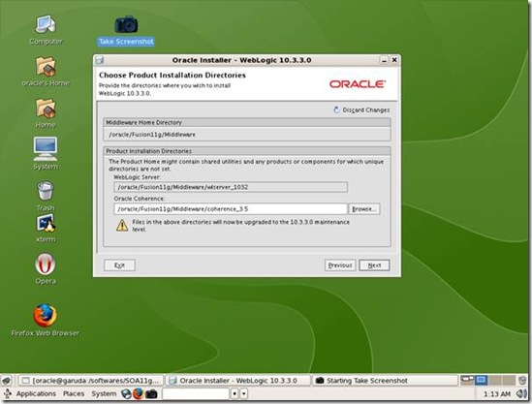The image size is (532, 404).
Task: Click the Exit button
Action: [119, 265]
